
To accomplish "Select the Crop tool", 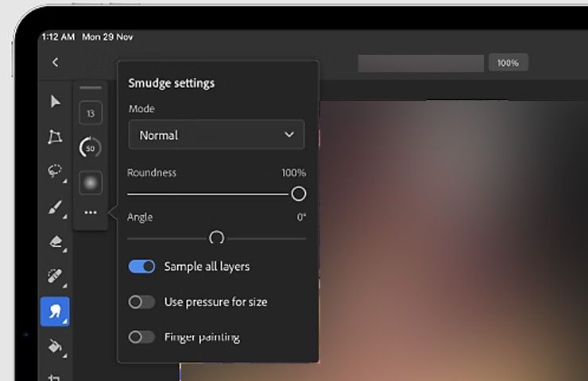I will [55, 375].
